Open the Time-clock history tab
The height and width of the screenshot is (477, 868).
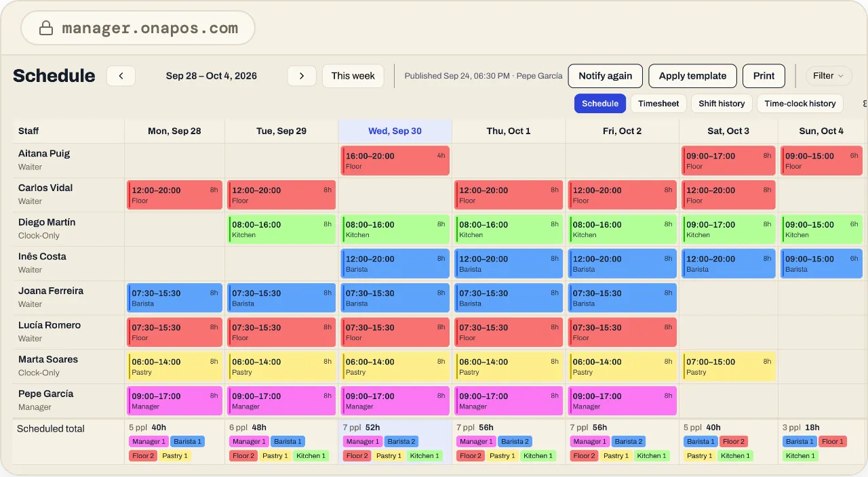[x=800, y=104]
